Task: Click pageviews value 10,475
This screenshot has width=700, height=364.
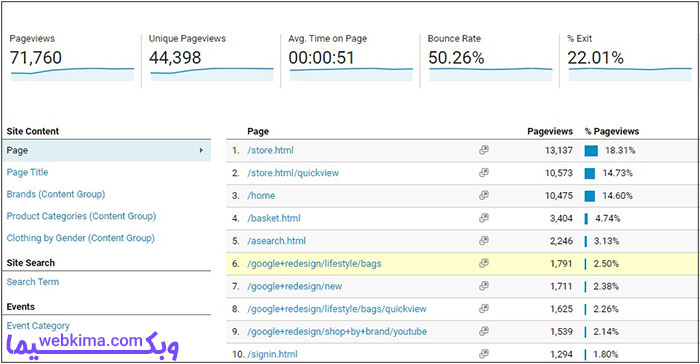Action: pyautogui.click(x=558, y=196)
